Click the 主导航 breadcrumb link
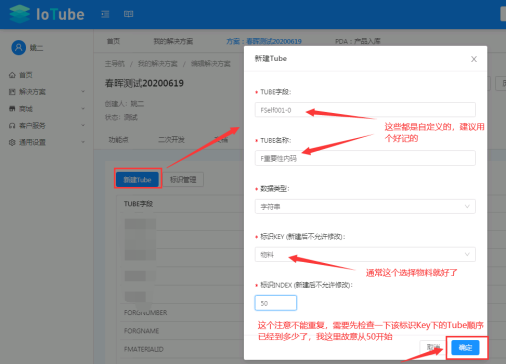Image resolution: width=507 pixels, height=364 pixels. pos(115,64)
